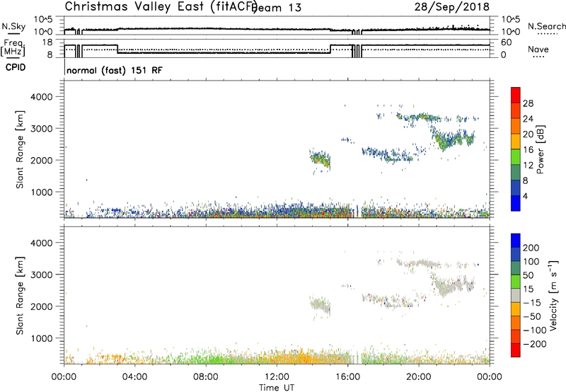Viewport: 566px width, 392px height.
Task: Click the 'Beam 13' label
Action: 277,8
